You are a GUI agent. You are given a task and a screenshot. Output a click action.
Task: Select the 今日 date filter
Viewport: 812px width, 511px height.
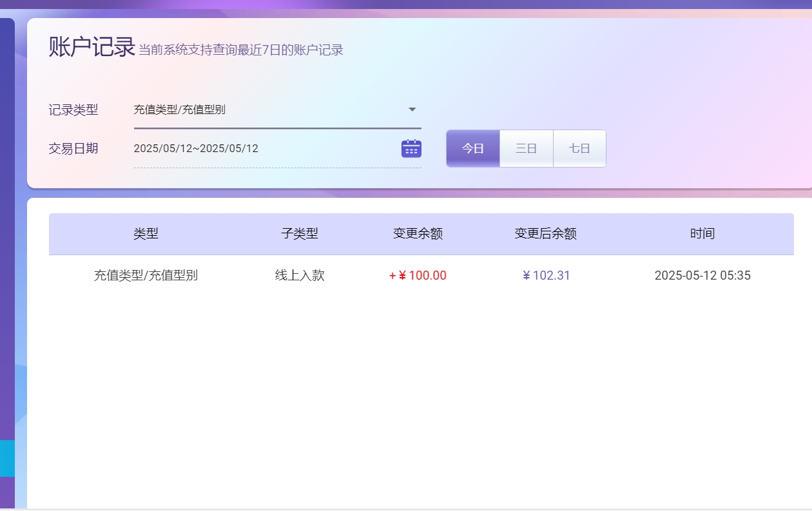(473, 148)
